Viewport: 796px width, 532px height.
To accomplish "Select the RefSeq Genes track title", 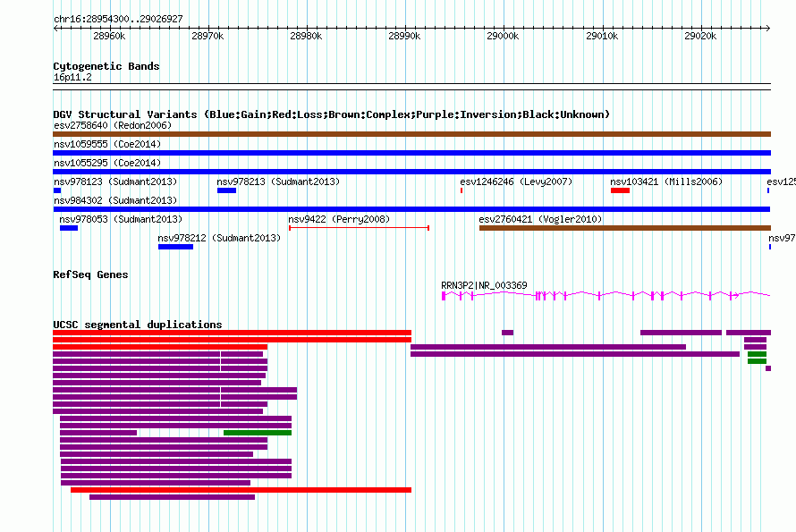I will [x=90, y=274].
